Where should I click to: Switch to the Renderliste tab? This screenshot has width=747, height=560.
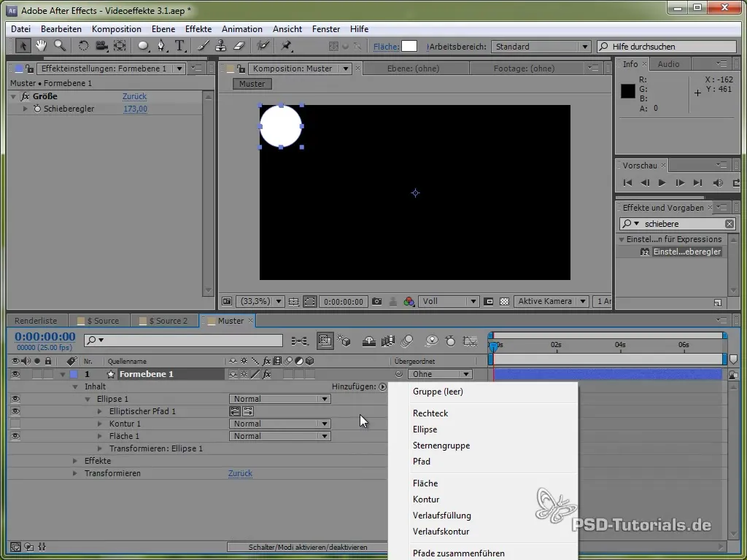pos(36,321)
